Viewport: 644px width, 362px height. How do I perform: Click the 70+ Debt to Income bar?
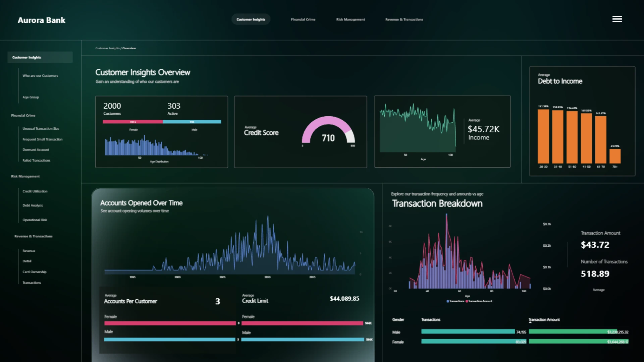pyautogui.click(x=615, y=156)
